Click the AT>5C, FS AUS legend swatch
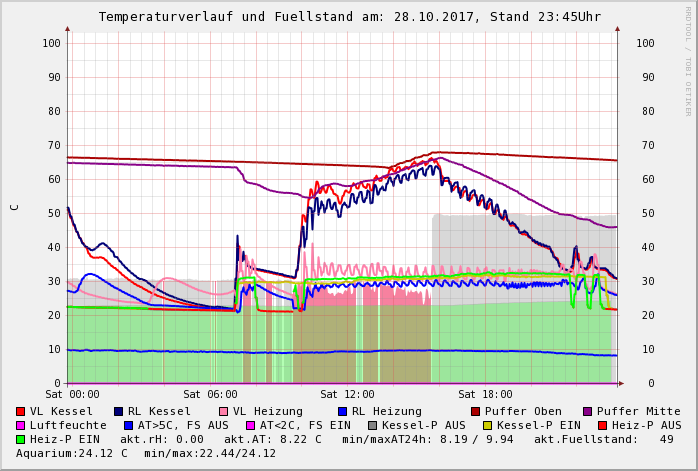This screenshot has width=698, height=471. 127,425
